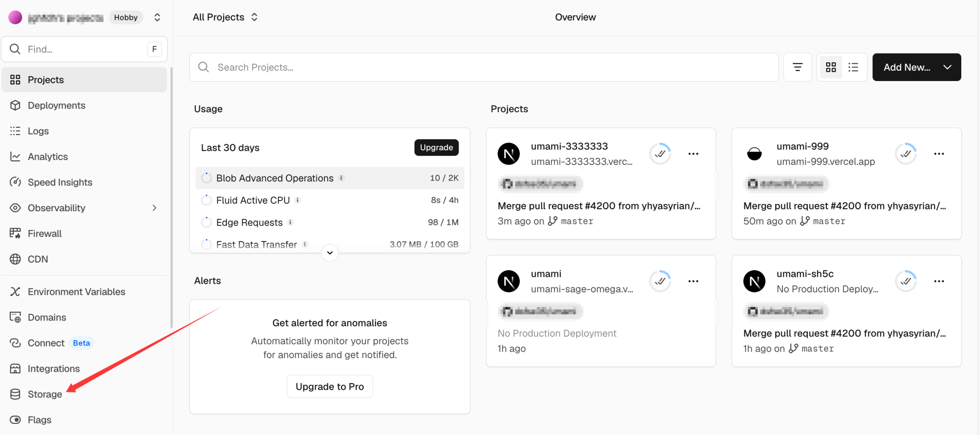Click the umami-3333333 project logo
The height and width of the screenshot is (435, 980).
509,154
